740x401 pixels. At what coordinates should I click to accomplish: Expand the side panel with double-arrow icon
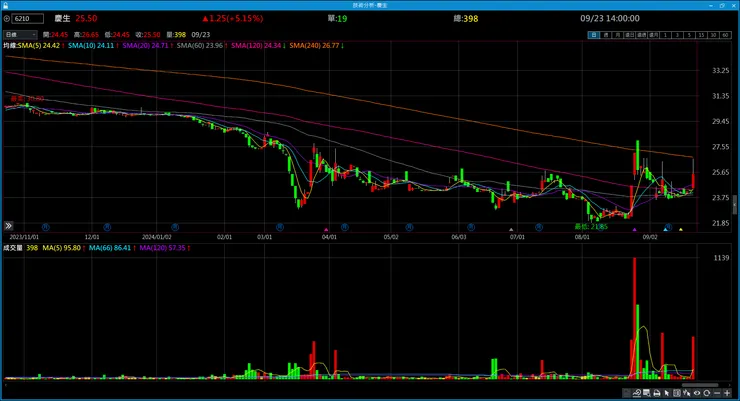pos(8,226)
